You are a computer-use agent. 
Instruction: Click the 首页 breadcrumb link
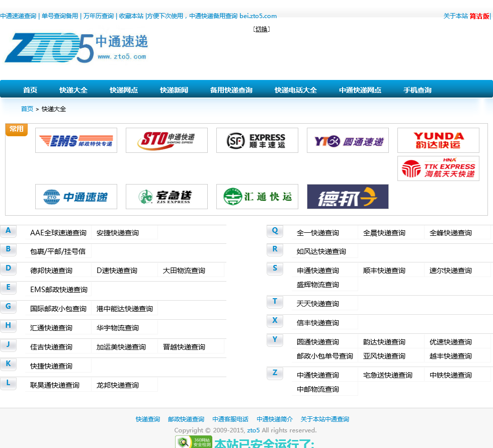27,109
